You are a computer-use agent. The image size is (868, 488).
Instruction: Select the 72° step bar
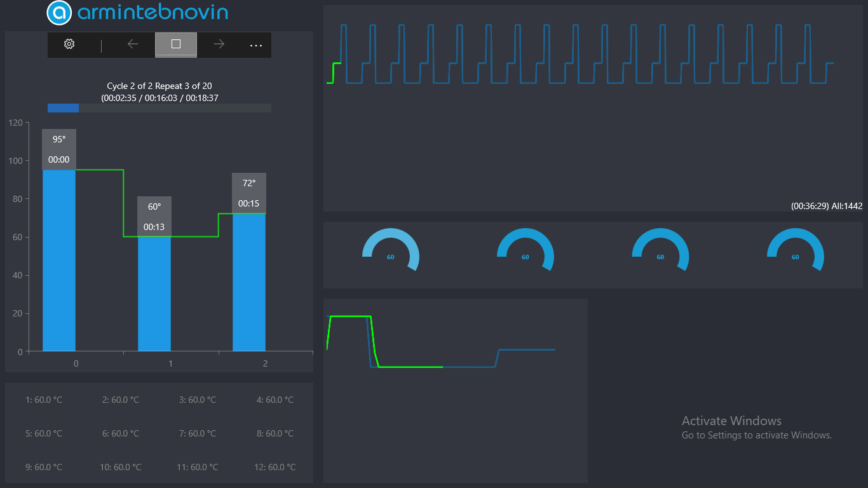(x=249, y=282)
